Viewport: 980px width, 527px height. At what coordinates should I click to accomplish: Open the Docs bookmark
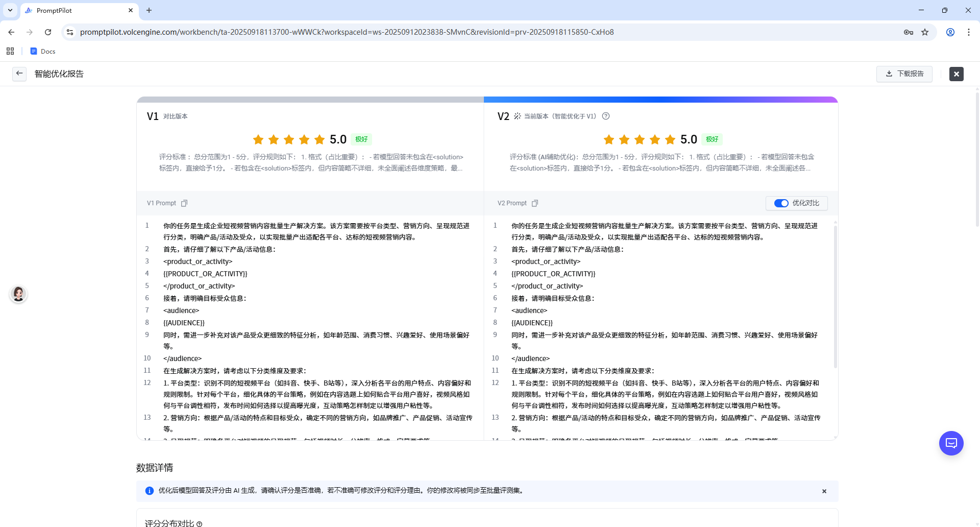pos(43,51)
